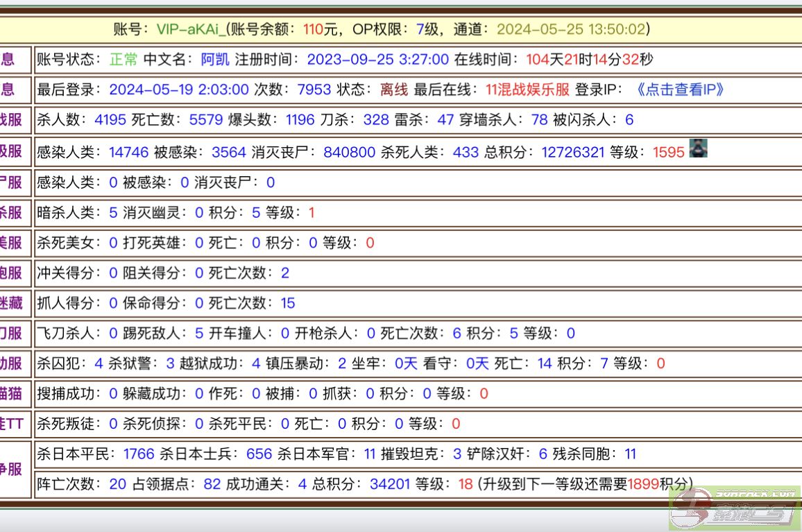Click 抓人得分 row death count 15
This screenshot has width=802, height=532.
(288, 303)
